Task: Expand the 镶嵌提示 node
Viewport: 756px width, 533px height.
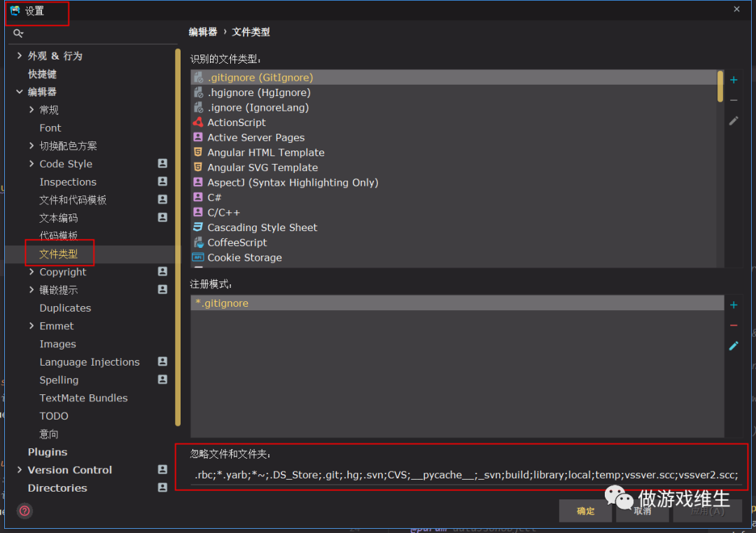Action: (x=31, y=290)
